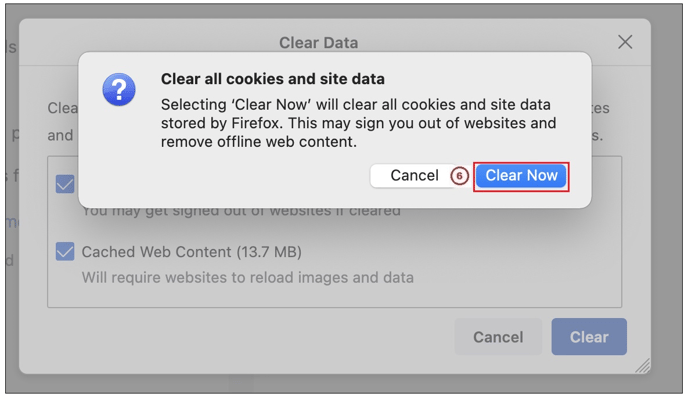The image size is (688, 397).
Task: Confirm with the Clear Now button
Action: (x=521, y=176)
